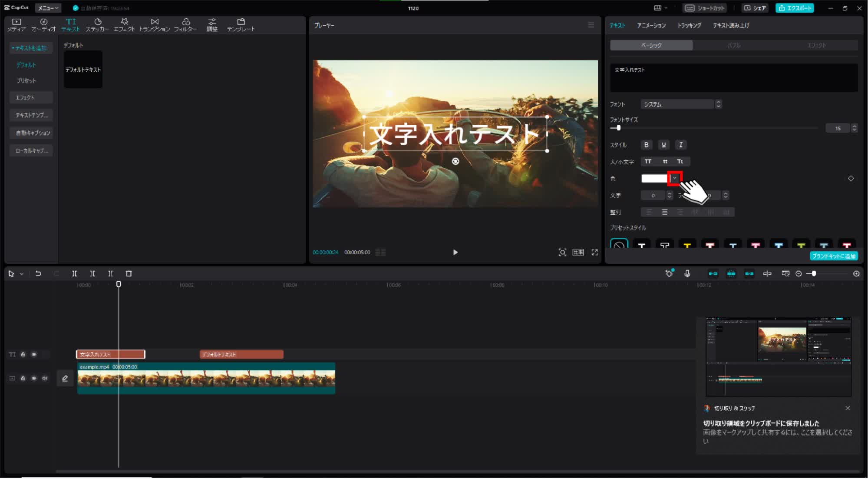The height and width of the screenshot is (479, 868).
Task: Click the fit-timeline zoom icon at far right
Action: pyautogui.click(x=856, y=274)
